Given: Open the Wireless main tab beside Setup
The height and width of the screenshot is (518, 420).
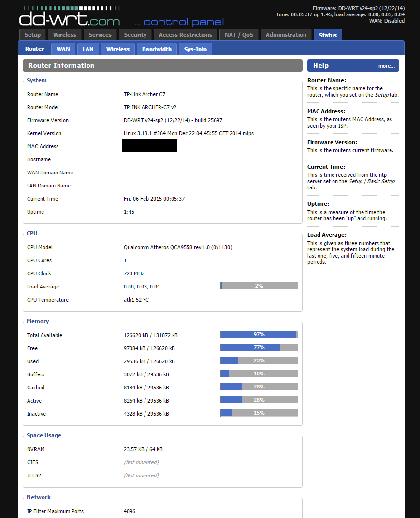Looking at the screenshot, I should point(64,35).
